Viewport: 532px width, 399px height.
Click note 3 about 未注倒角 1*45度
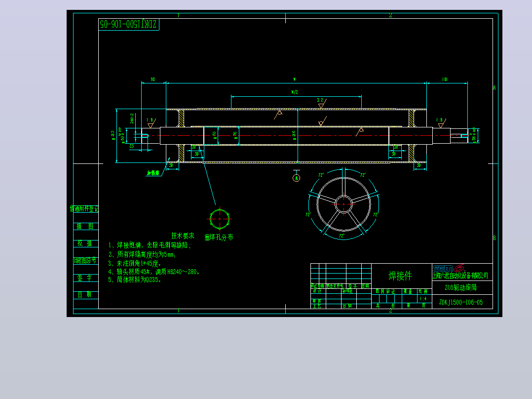point(135,263)
